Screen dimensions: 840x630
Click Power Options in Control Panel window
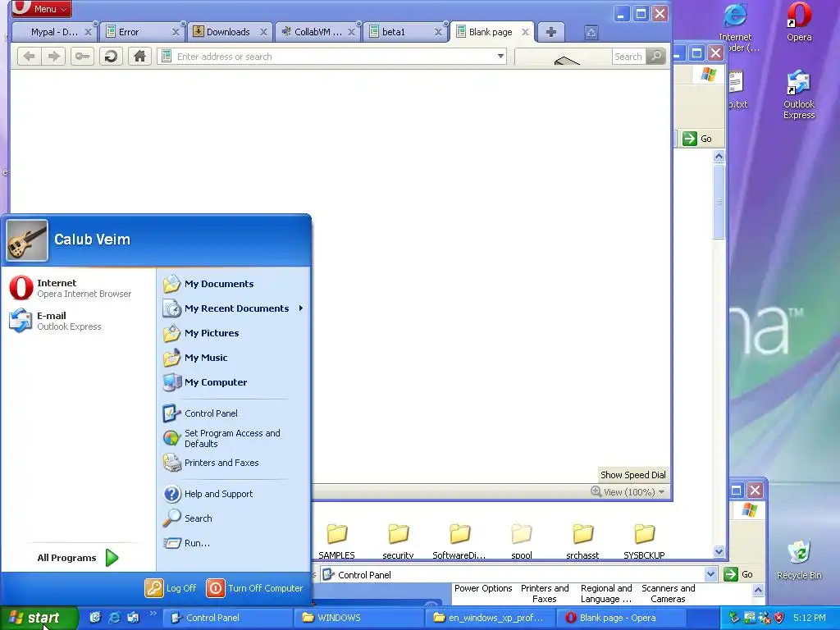pos(483,588)
